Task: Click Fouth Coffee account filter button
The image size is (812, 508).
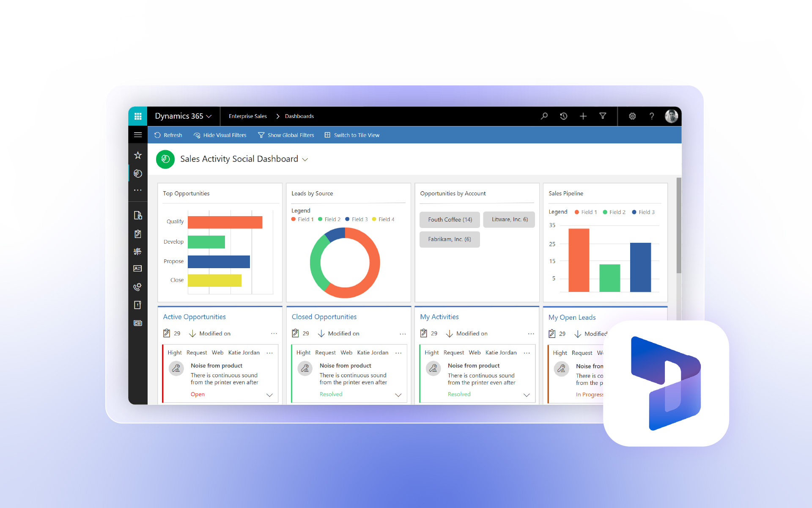Action: click(x=448, y=220)
